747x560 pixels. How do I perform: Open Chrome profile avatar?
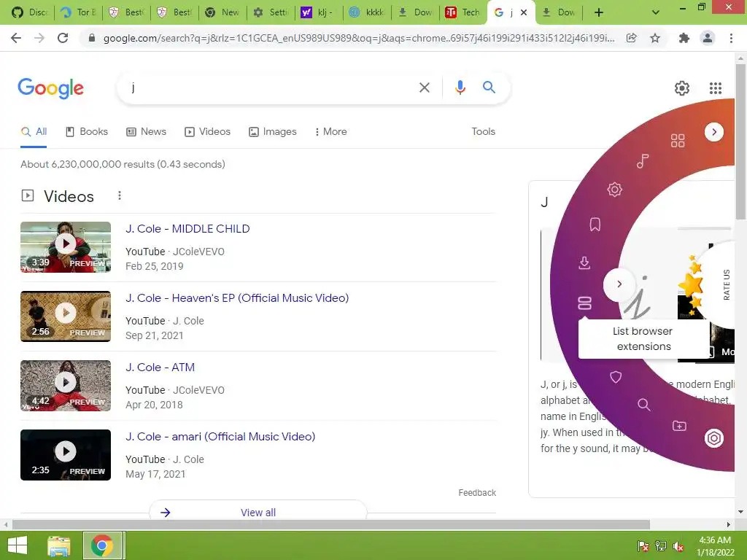[x=708, y=38]
